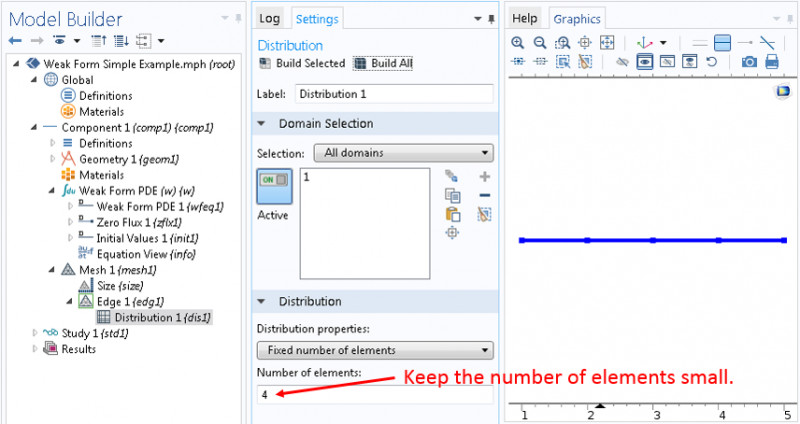Expand Definitions under Component 1
The width and height of the screenshot is (800, 424).
tap(53, 143)
